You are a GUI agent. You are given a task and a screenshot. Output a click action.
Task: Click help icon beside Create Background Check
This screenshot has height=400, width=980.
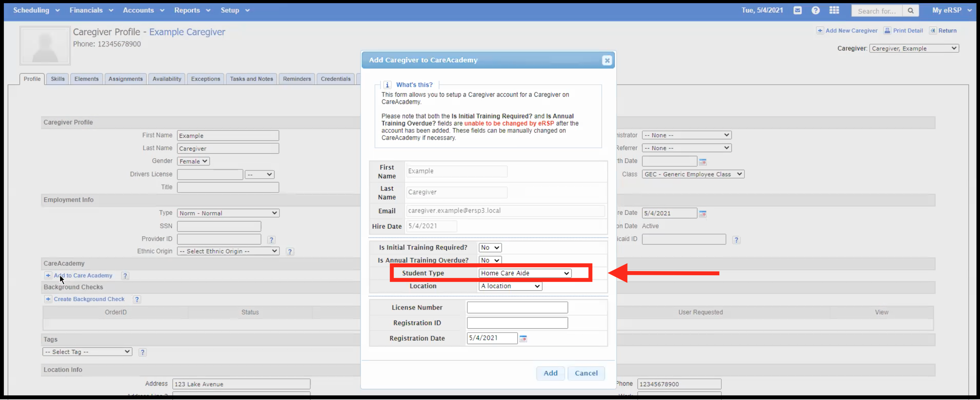click(x=137, y=300)
